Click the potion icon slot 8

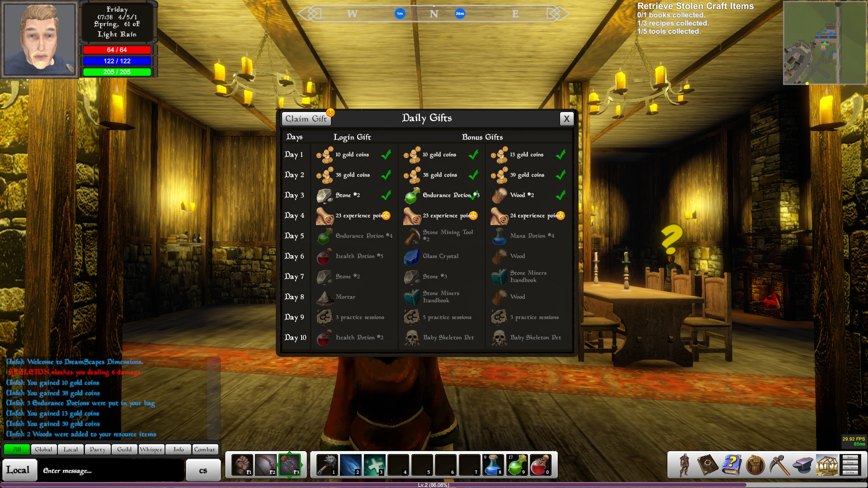point(493,465)
